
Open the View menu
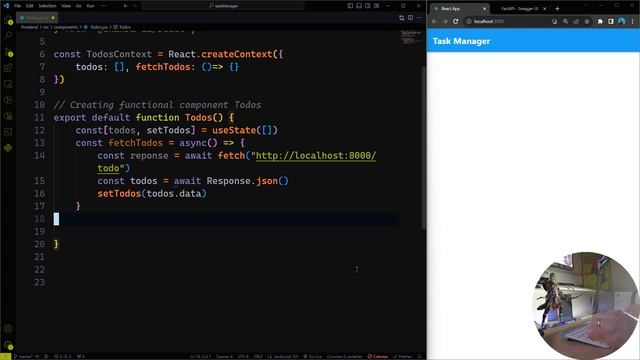(x=66, y=6)
